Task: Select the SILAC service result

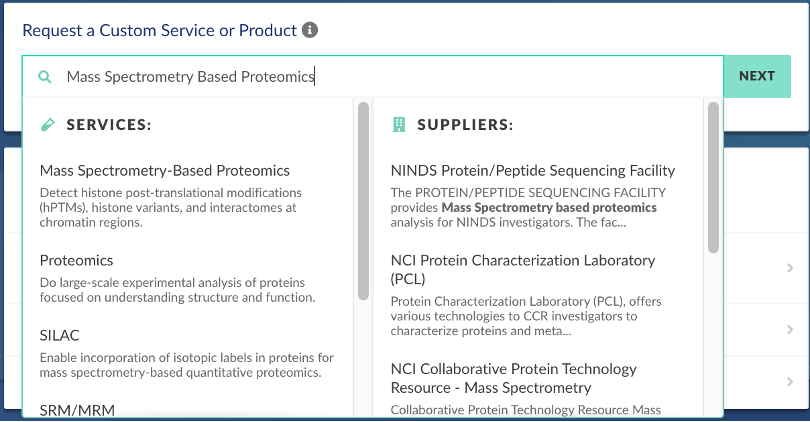Action: tap(60, 335)
